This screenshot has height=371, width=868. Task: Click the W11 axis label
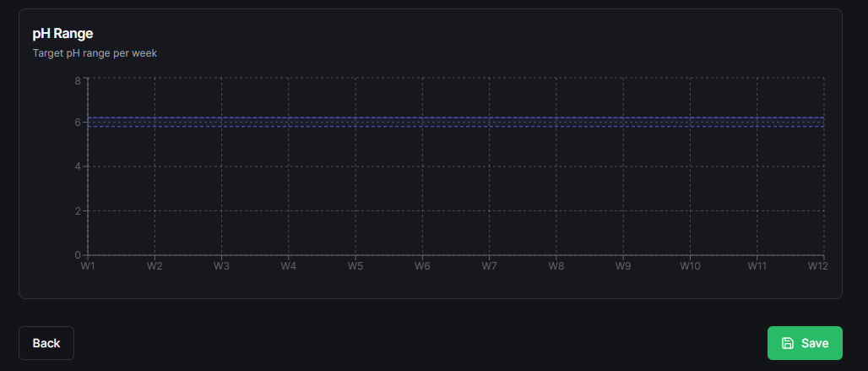click(x=757, y=266)
